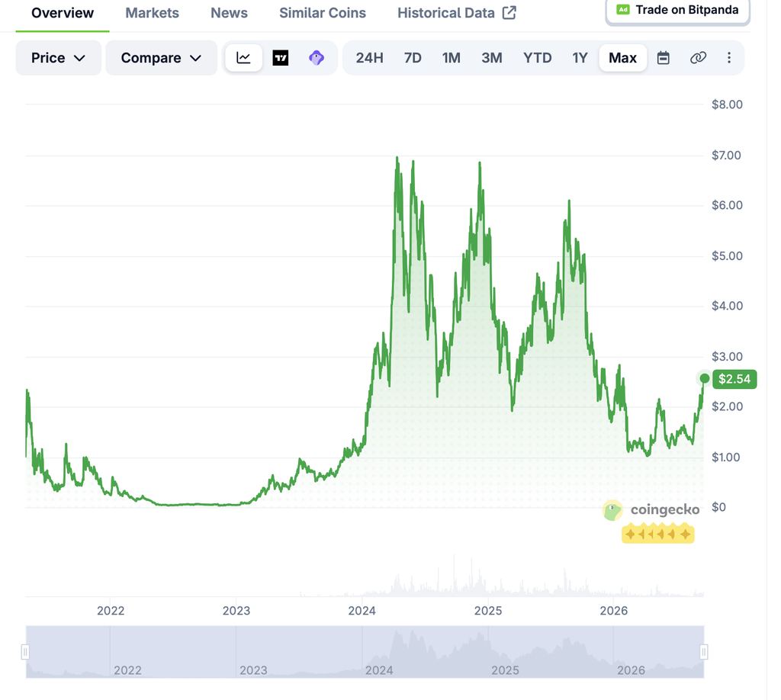
Task: Expand the Compare dropdown
Action: tap(162, 58)
